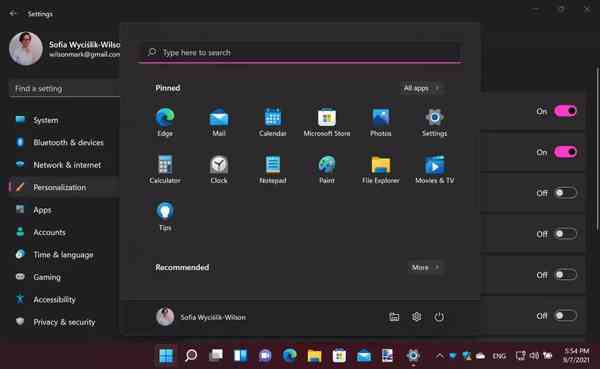Click the Settings profile picture at top left
The width and height of the screenshot is (600, 369).
[26, 49]
